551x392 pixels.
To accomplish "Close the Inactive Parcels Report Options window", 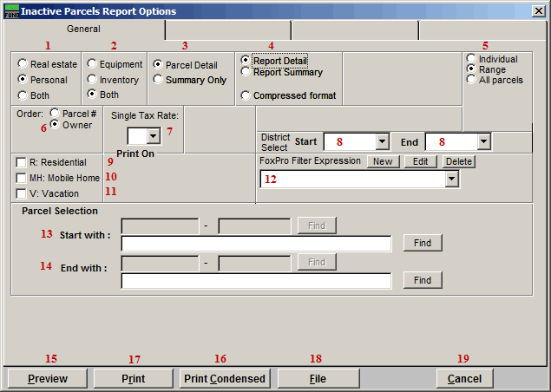I will click(538, 11).
